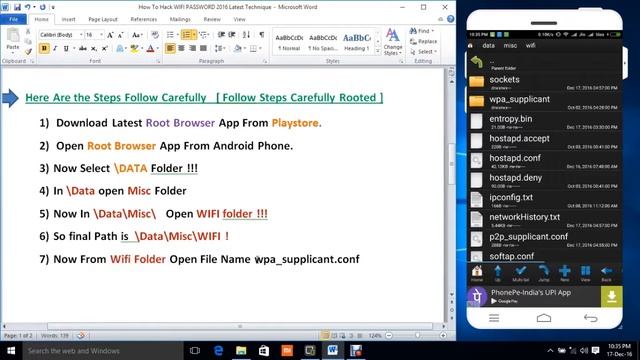Click the Shrink Font icon

[x=120, y=35]
